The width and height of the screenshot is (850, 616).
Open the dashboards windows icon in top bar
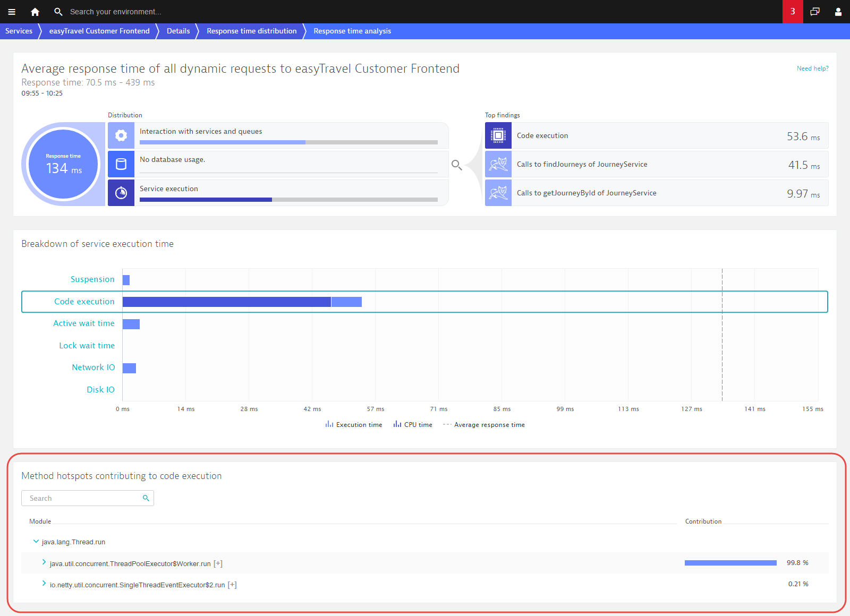815,12
